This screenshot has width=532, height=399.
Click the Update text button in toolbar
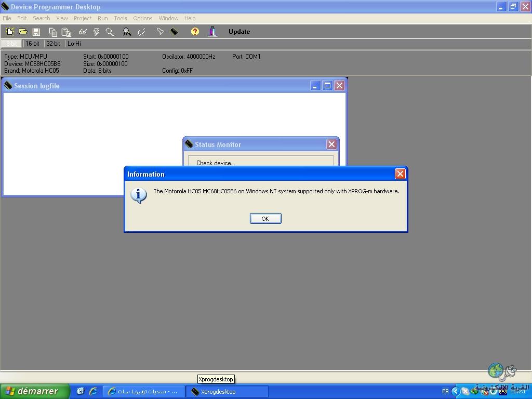(239, 32)
